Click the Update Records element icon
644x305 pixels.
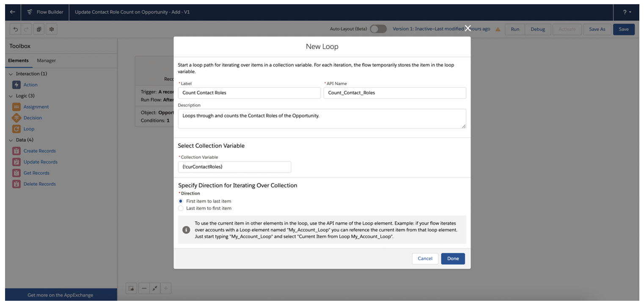click(17, 162)
